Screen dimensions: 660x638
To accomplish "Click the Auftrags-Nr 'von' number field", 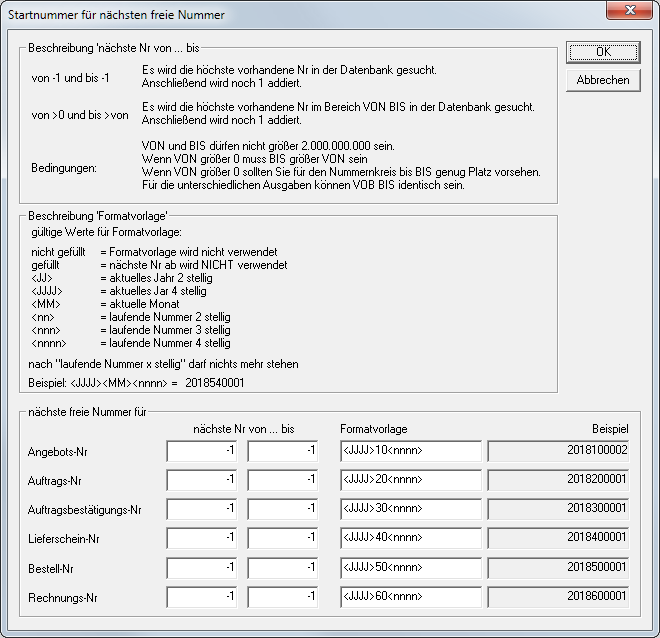I will tap(202, 480).
